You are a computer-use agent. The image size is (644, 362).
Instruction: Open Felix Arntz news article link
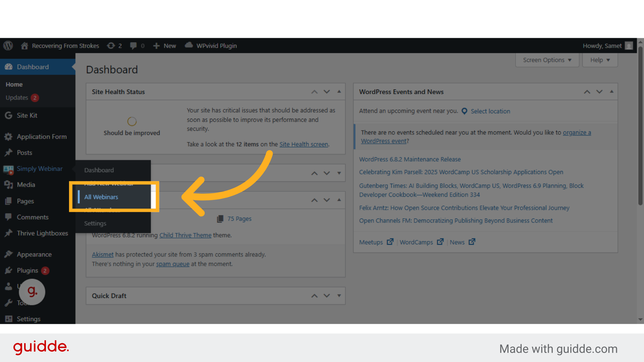click(464, 208)
